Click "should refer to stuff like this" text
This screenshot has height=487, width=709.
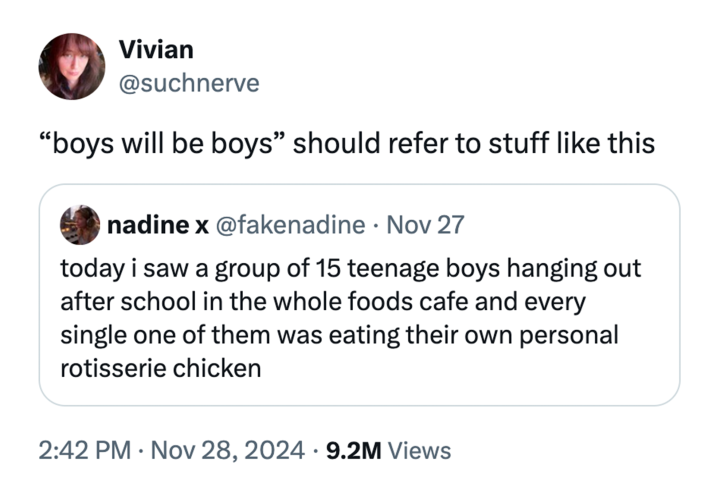click(475, 145)
